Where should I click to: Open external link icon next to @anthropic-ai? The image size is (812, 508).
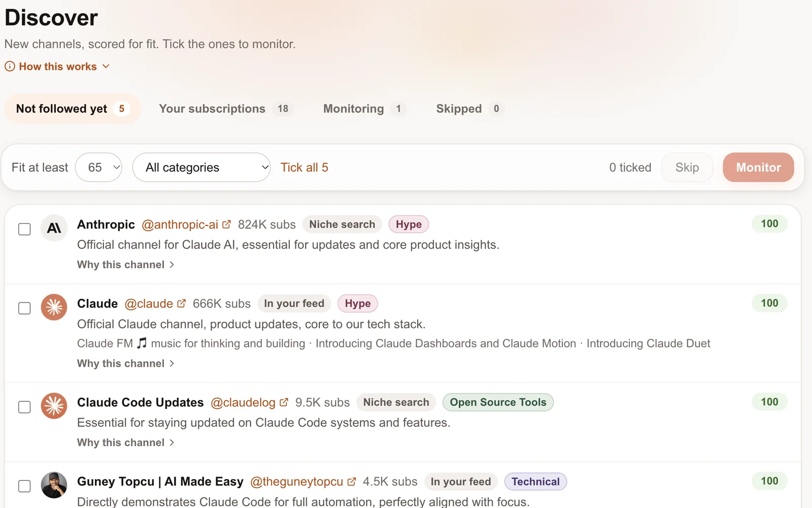click(226, 224)
